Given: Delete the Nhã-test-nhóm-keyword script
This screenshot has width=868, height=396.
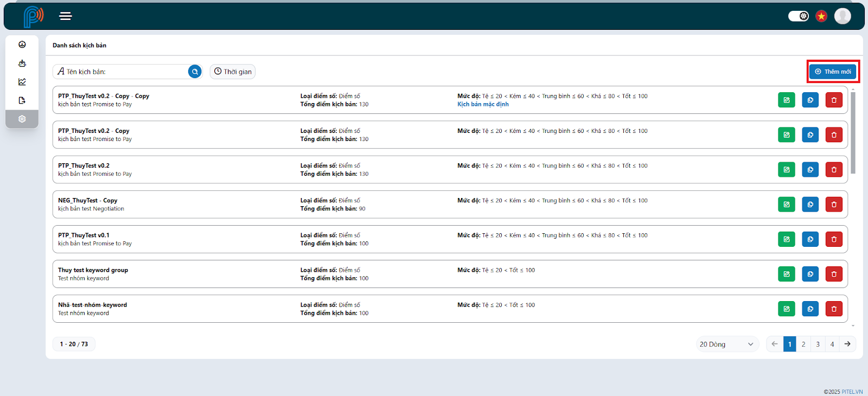Looking at the screenshot, I should pos(834,309).
